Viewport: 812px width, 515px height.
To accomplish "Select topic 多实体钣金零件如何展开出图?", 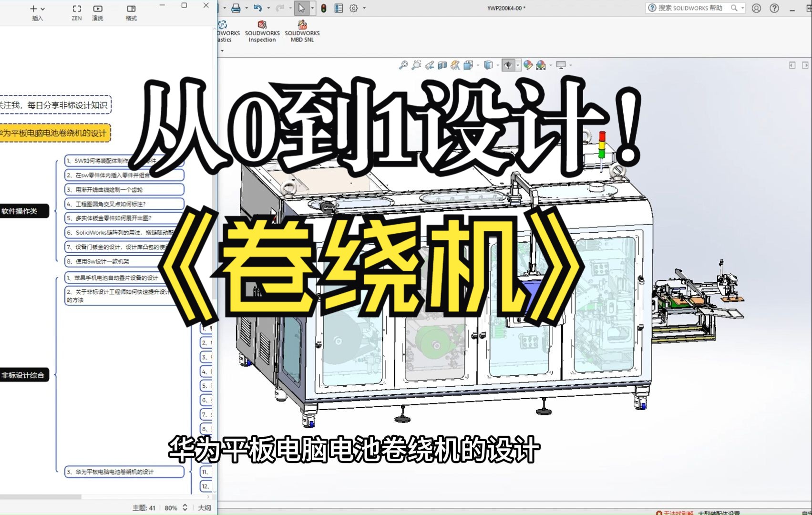I will (x=124, y=218).
